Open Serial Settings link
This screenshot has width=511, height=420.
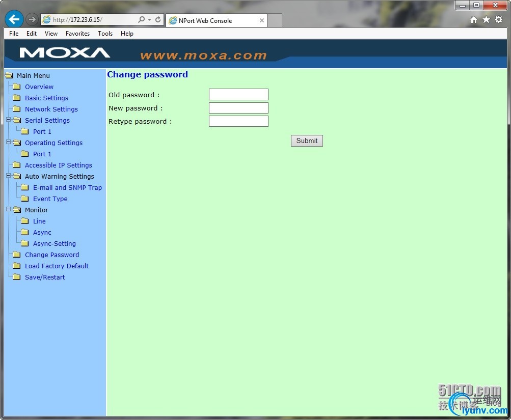coord(47,121)
